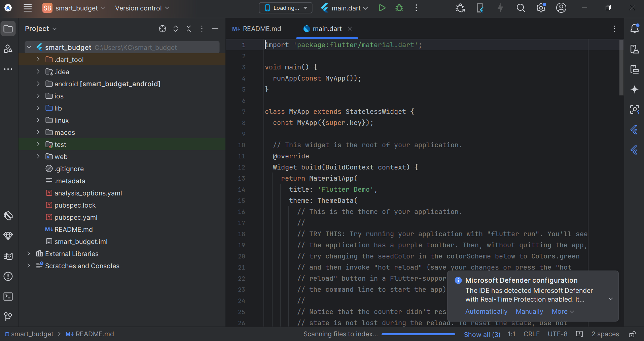Viewport: 644px width, 341px height.
Task: Open the Terminal tool window
Action: [8, 297]
